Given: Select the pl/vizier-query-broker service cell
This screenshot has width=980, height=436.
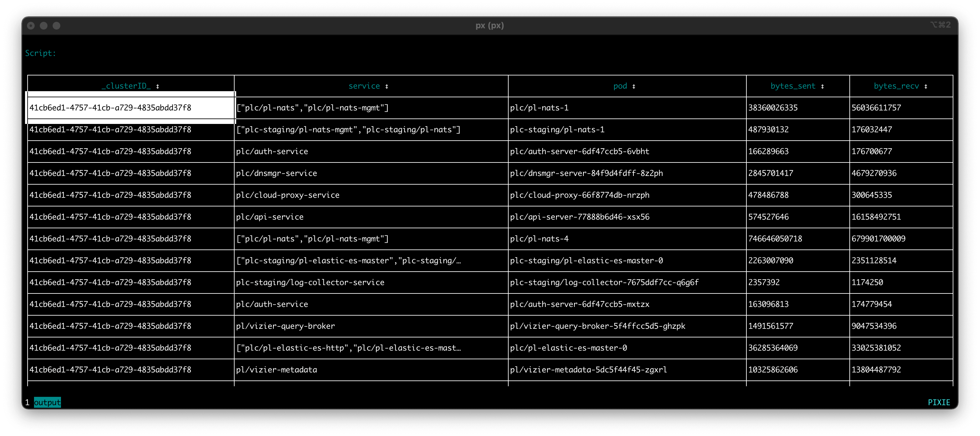Looking at the screenshot, I should pos(285,326).
